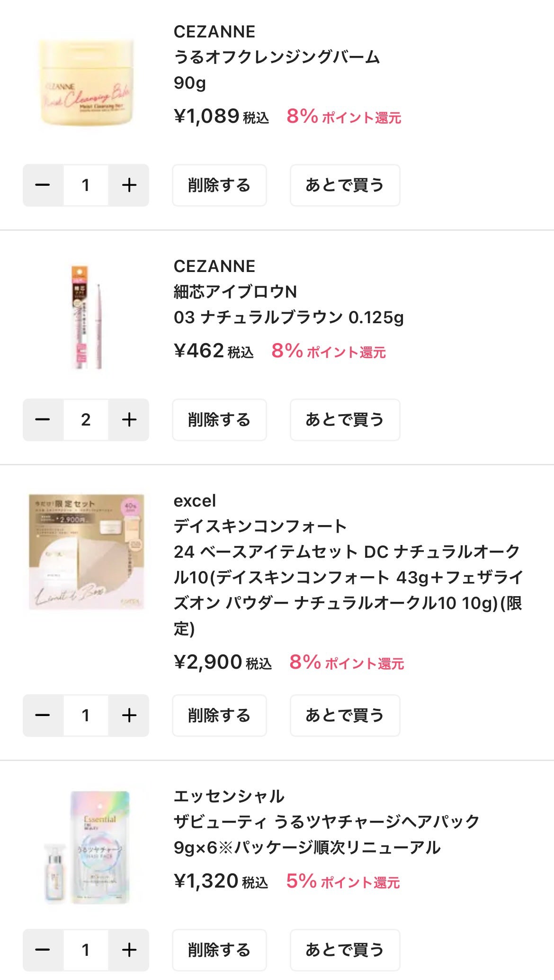
Task: Open the yellow cleansing balm jar image
Action: click(x=86, y=83)
